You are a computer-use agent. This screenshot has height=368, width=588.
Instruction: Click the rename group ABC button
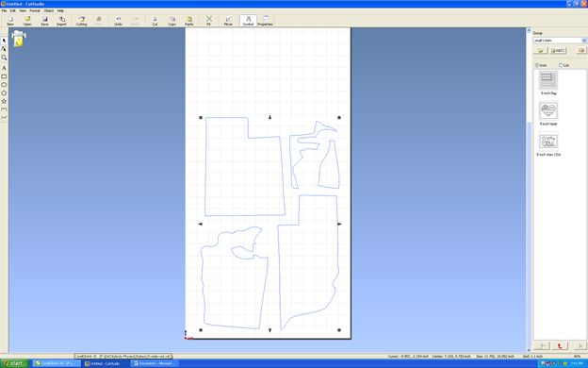pos(558,50)
